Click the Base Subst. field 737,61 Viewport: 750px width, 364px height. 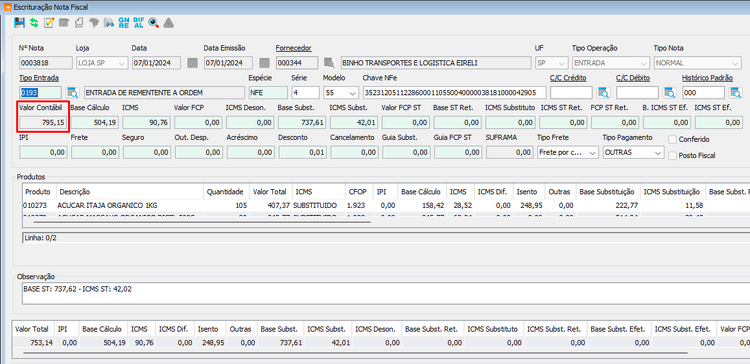[x=302, y=123]
